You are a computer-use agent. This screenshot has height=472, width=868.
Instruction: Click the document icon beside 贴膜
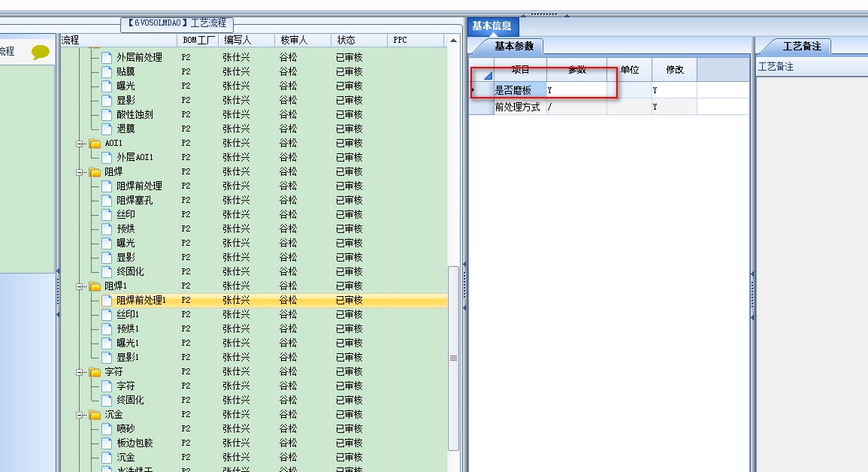pyautogui.click(x=107, y=72)
